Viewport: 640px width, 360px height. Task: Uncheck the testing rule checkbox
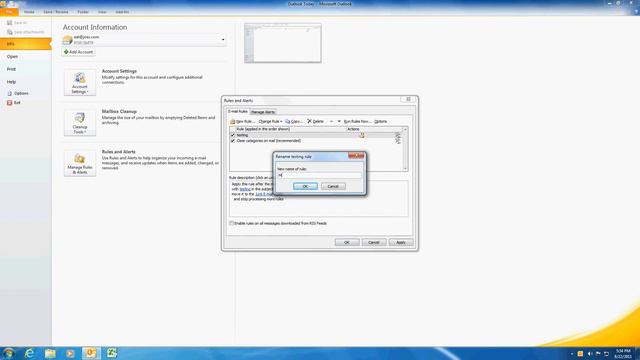click(x=233, y=135)
